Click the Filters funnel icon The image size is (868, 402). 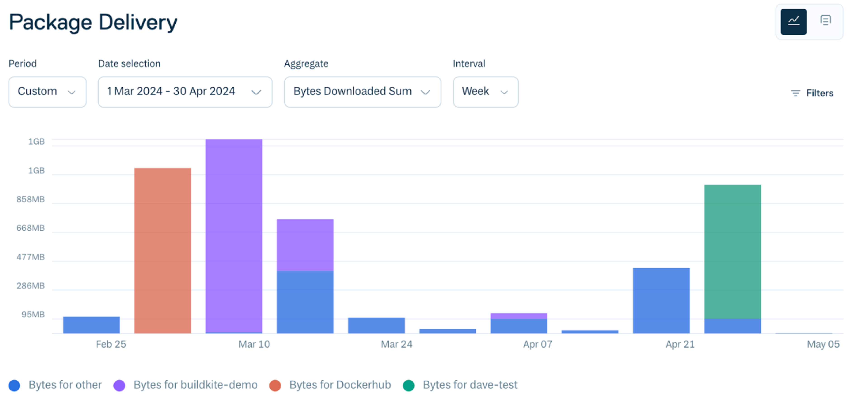tap(795, 93)
